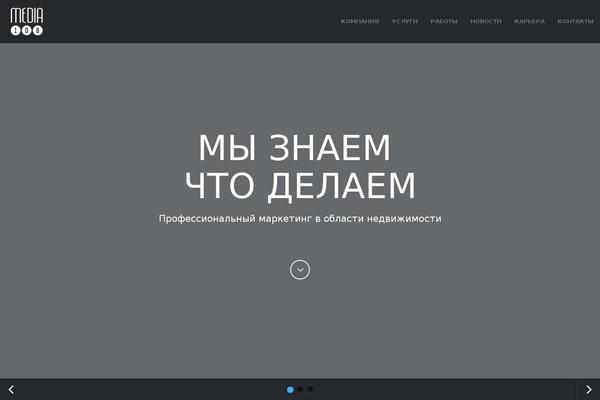Go to the РАБОТЫ section

click(x=444, y=21)
